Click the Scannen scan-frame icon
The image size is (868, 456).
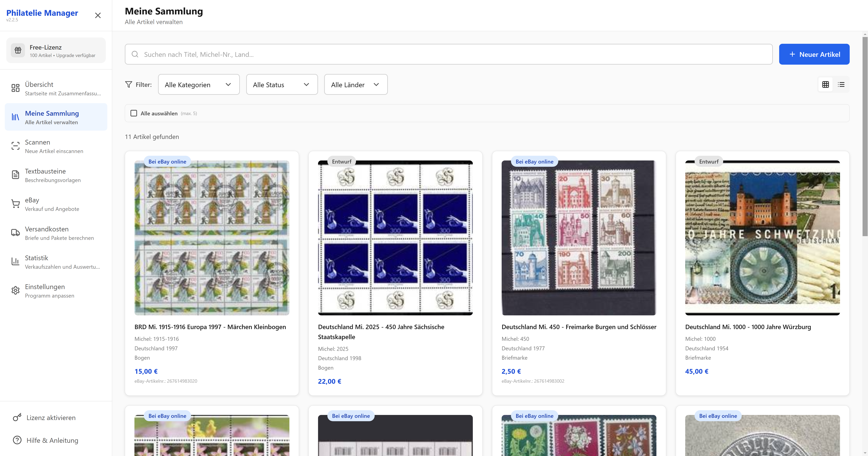[x=15, y=146]
